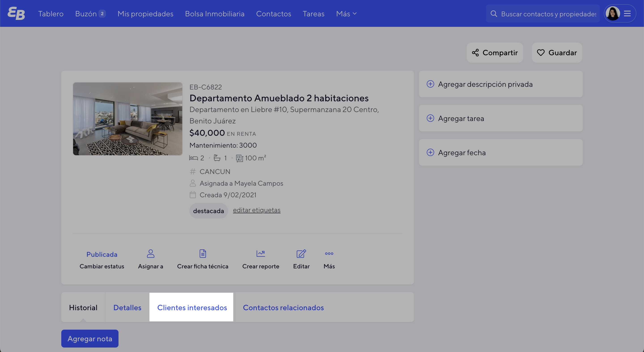Click the Crear reporte chart icon
This screenshot has height=352, width=644.
[261, 254]
